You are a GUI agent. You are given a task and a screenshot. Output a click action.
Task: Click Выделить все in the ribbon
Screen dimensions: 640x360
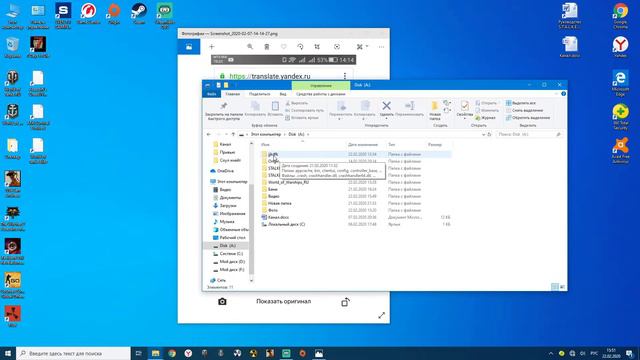tap(521, 103)
